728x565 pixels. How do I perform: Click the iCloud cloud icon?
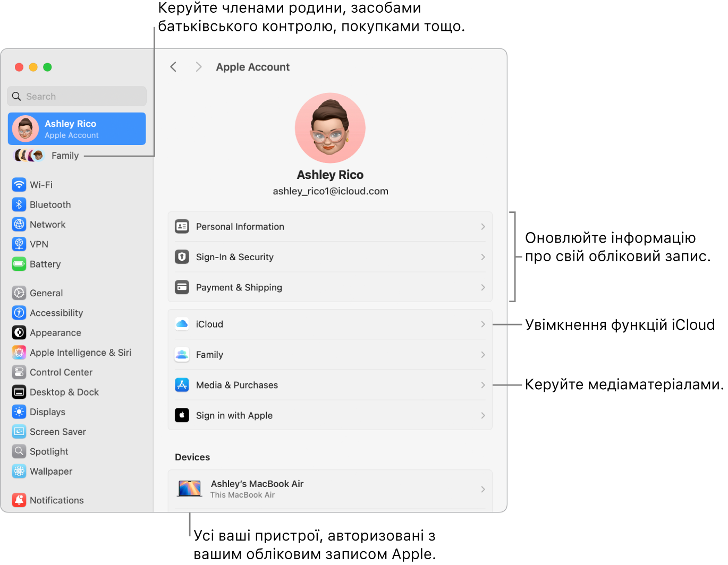pyautogui.click(x=182, y=324)
